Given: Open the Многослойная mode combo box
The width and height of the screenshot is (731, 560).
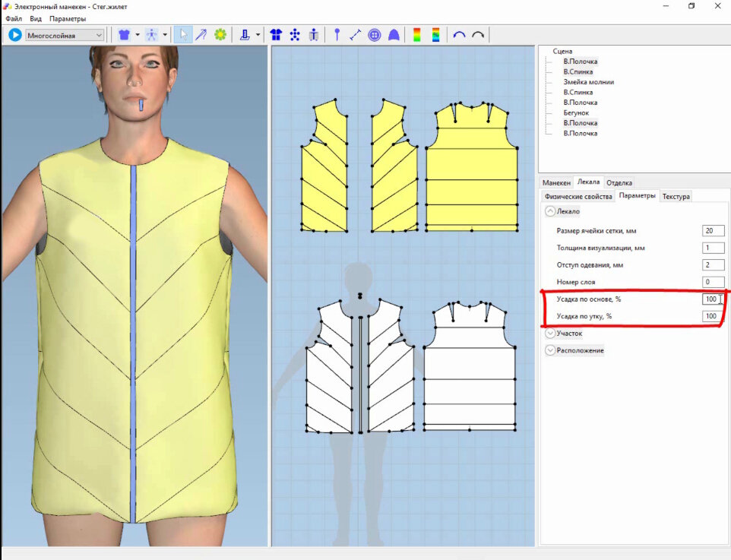Looking at the screenshot, I should point(65,36).
